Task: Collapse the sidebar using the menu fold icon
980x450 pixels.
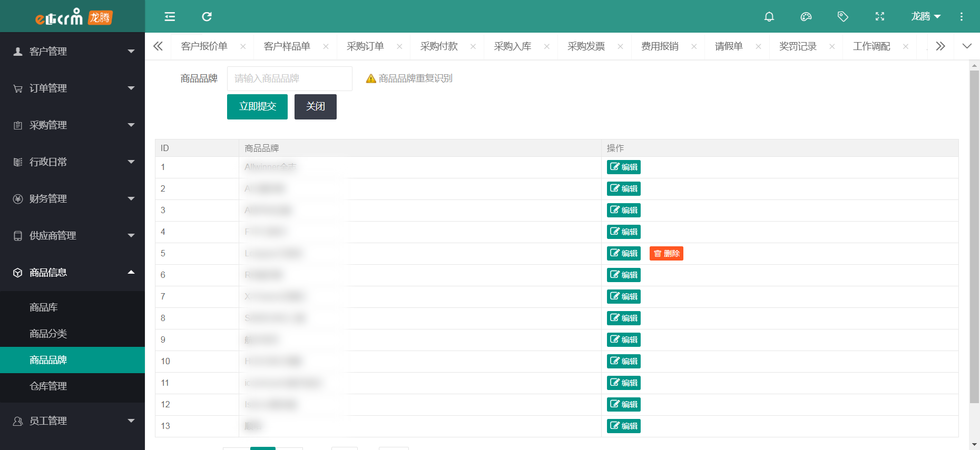Action: point(170,17)
